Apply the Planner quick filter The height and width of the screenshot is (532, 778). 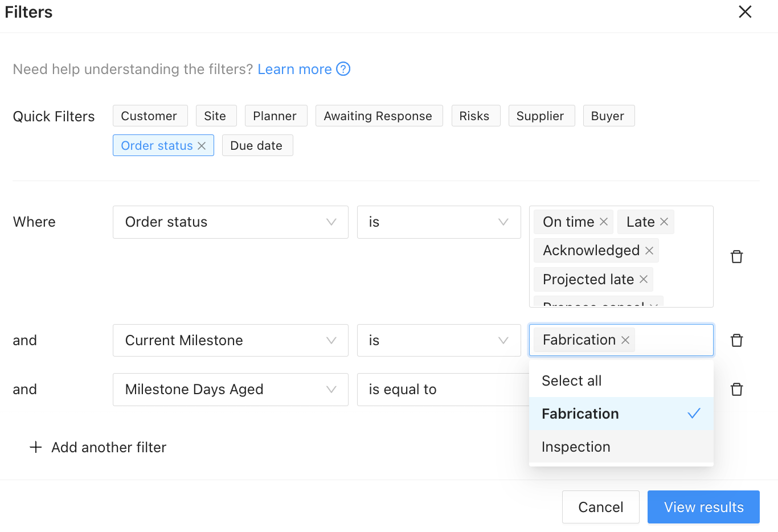tap(275, 116)
